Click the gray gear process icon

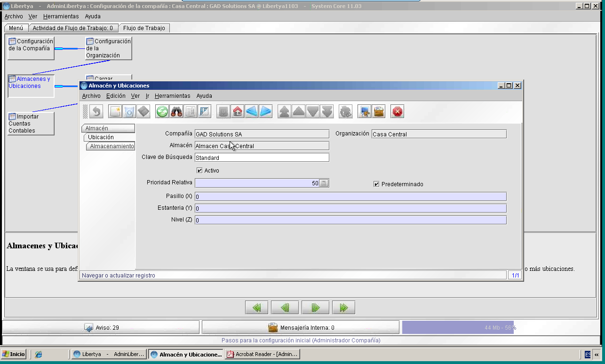(346, 111)
